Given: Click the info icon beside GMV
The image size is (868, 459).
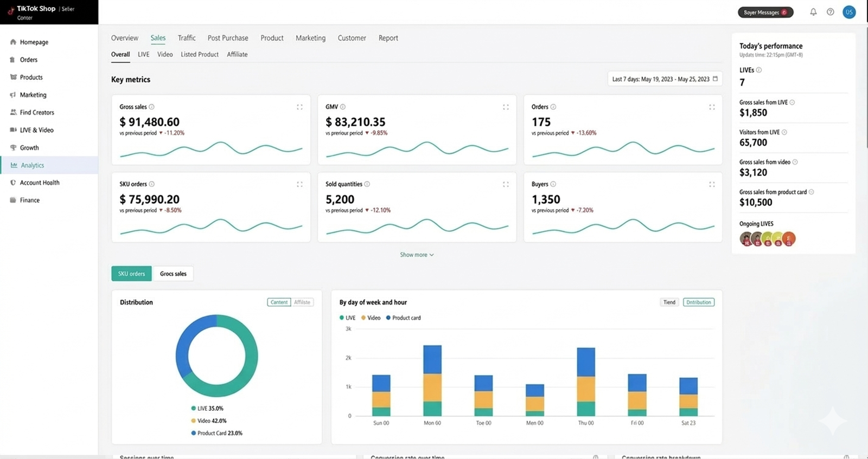Looking at the screenshot, I should click(343, 107).
